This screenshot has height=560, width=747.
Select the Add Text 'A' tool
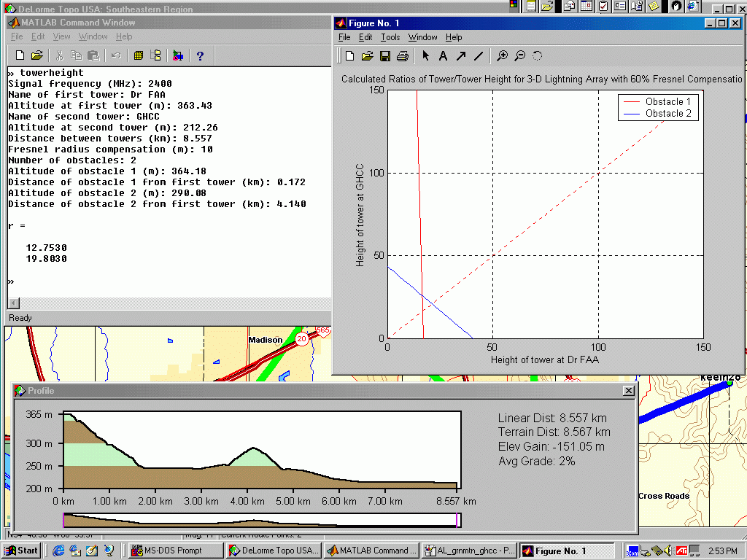pyautogui.click(x=443, y=56)
